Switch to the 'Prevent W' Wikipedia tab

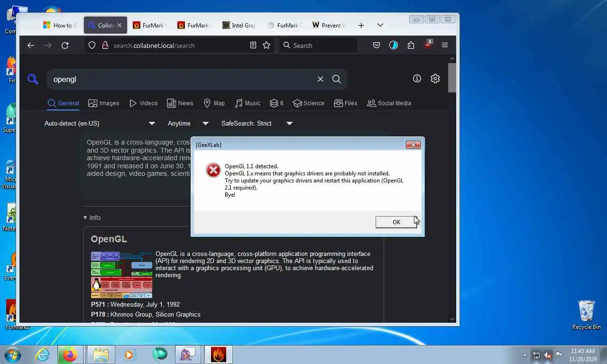(329, 26)
